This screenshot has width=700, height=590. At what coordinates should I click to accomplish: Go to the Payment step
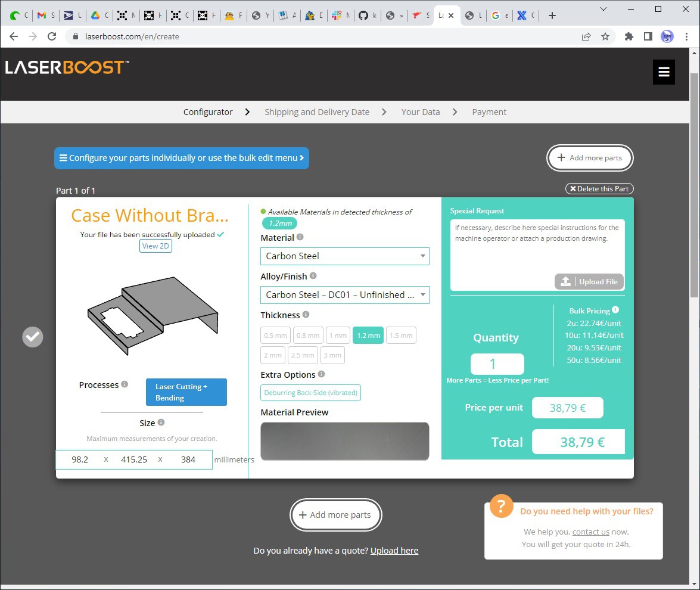click(x=489, y=112)
